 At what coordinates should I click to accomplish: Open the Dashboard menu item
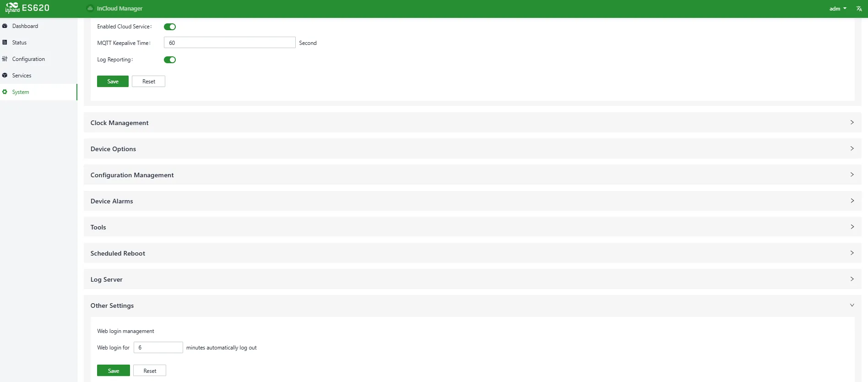click(38, 26)
